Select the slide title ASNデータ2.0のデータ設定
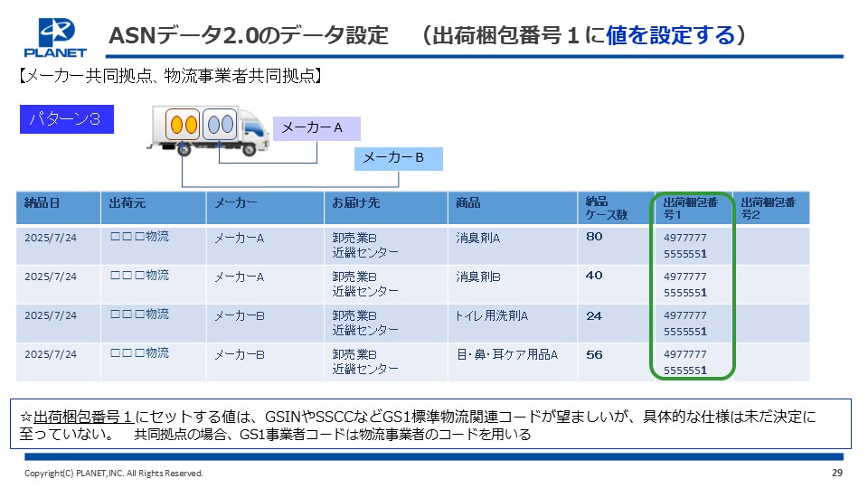This screenshot has height=488, width=868. click(x=249, y=35)
